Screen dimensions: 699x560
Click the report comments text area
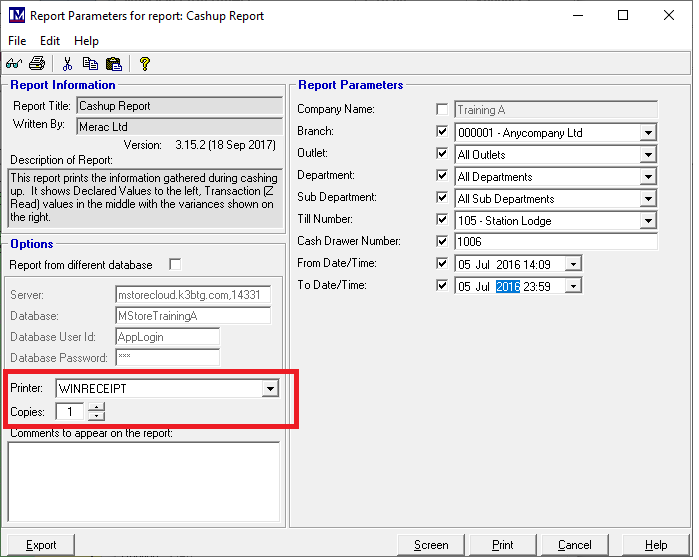point(144,482)
